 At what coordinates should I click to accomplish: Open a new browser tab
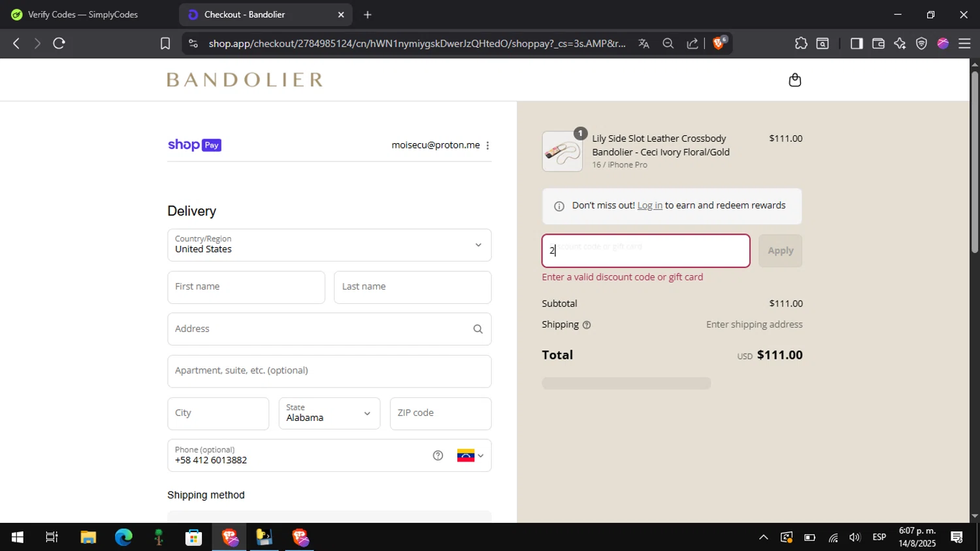tap(368, 14)
